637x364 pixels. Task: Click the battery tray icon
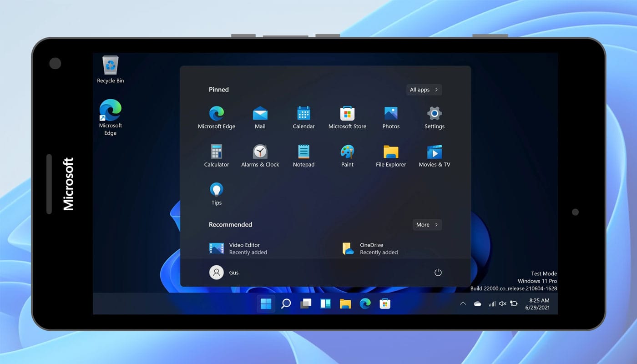(514, 303)
